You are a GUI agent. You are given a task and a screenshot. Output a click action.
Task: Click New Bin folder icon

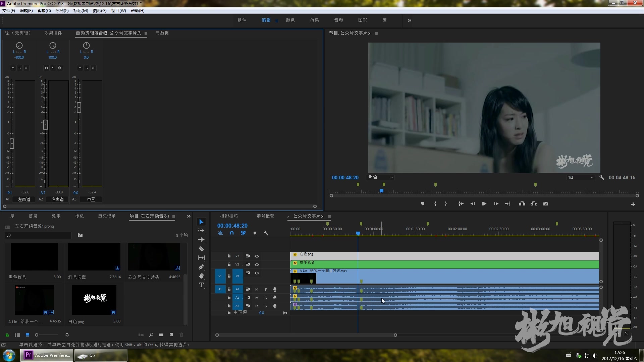click(161, 335)
